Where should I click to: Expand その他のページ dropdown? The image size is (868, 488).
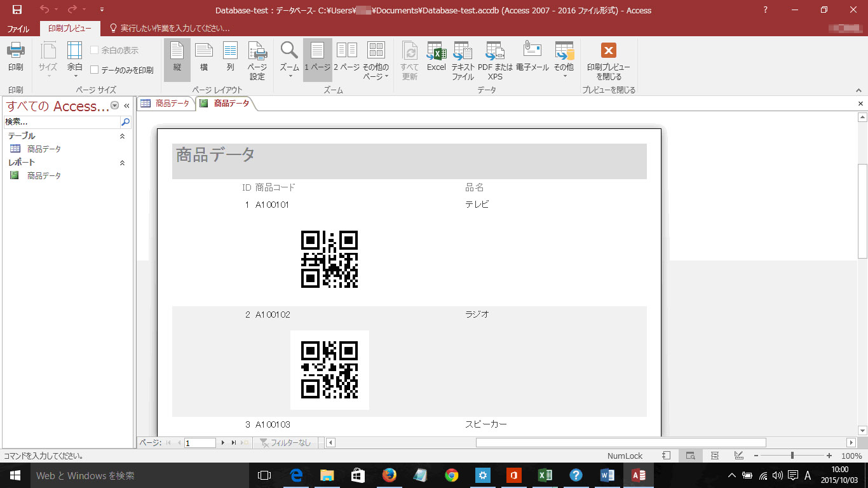click(x=376, y=60)
